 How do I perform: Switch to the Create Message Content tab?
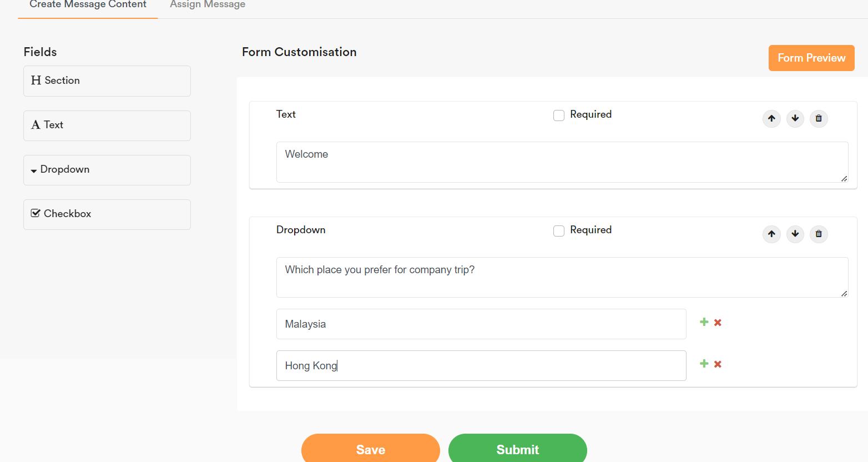(x=87, y=4)
